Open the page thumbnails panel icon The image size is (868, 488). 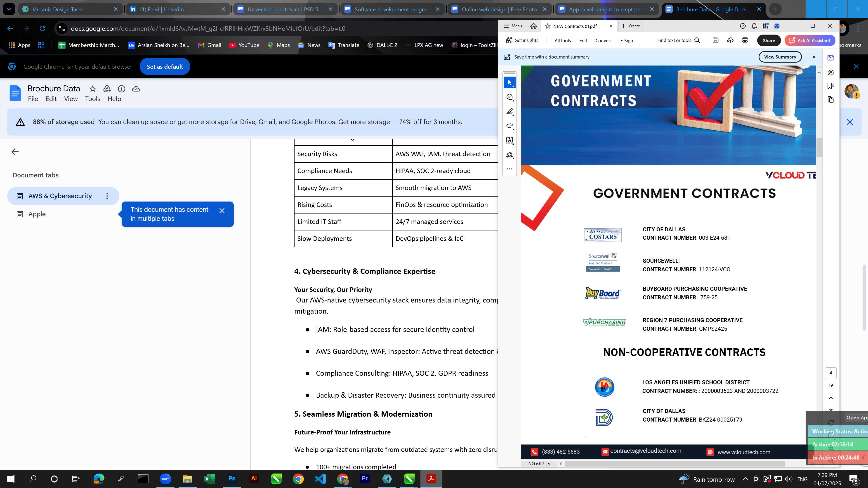tap(831, 99)
